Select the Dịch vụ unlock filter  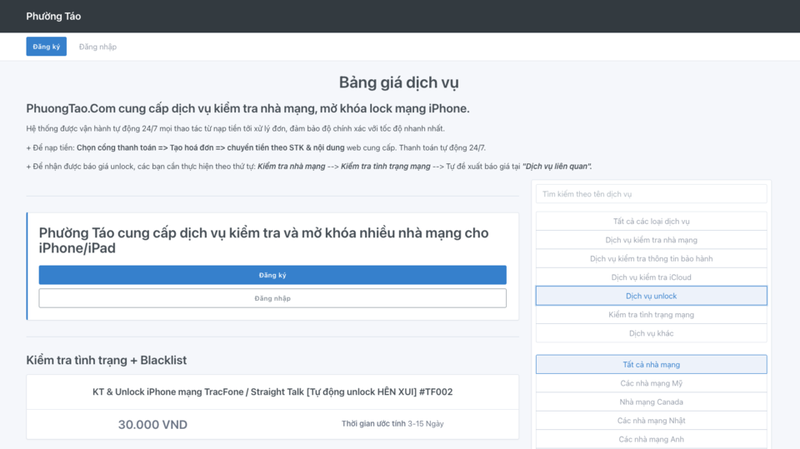coord(651,296)
